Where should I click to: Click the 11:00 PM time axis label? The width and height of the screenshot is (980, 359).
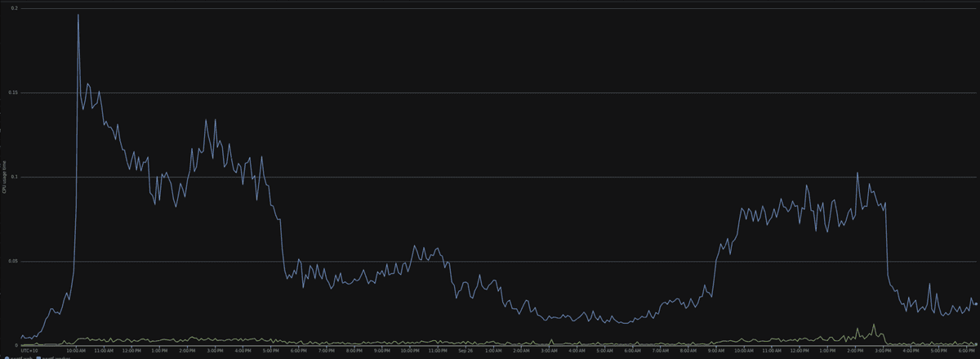[x=437, y=350]
